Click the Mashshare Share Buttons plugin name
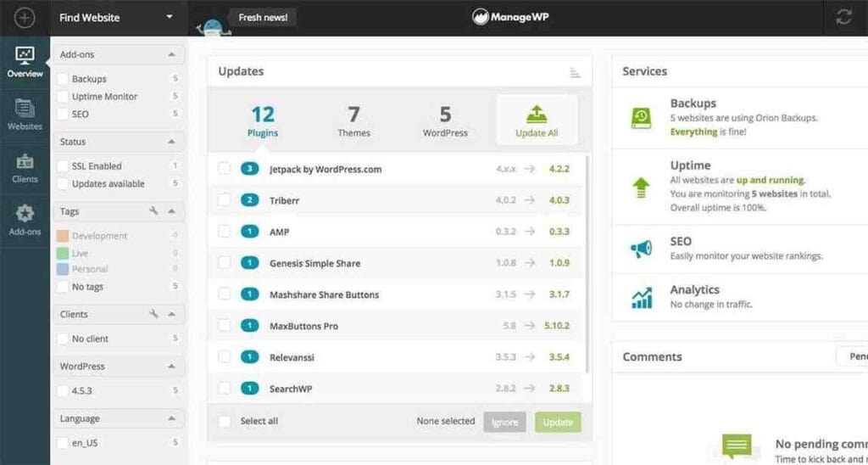 click(325, 294)
